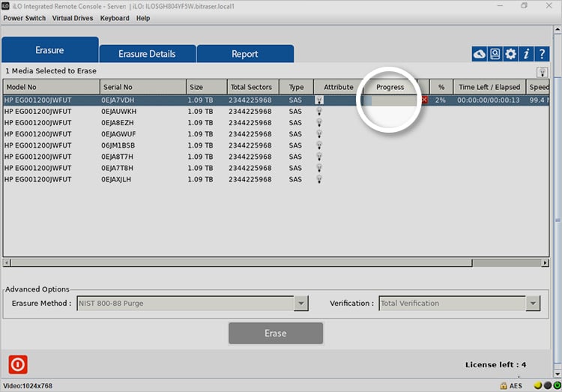This screenshot has width=562, height=392.
Task: Click right arrow of horizontal scrollbar
Action: pos(546,263)
